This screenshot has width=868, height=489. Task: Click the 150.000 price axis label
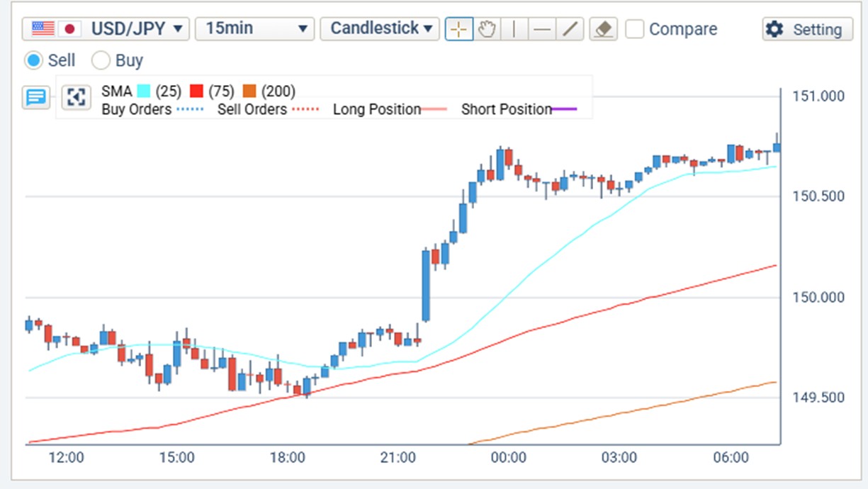(818, 297)
